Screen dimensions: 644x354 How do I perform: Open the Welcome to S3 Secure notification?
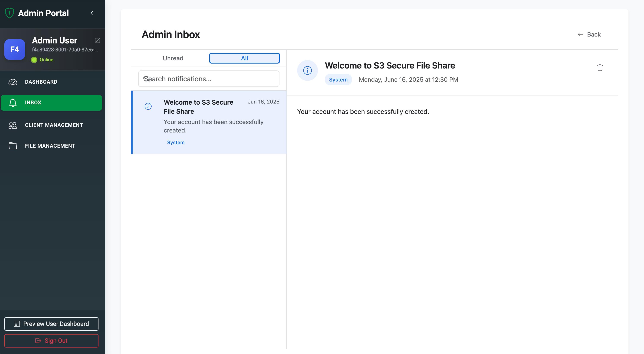[x=198, y=107]
